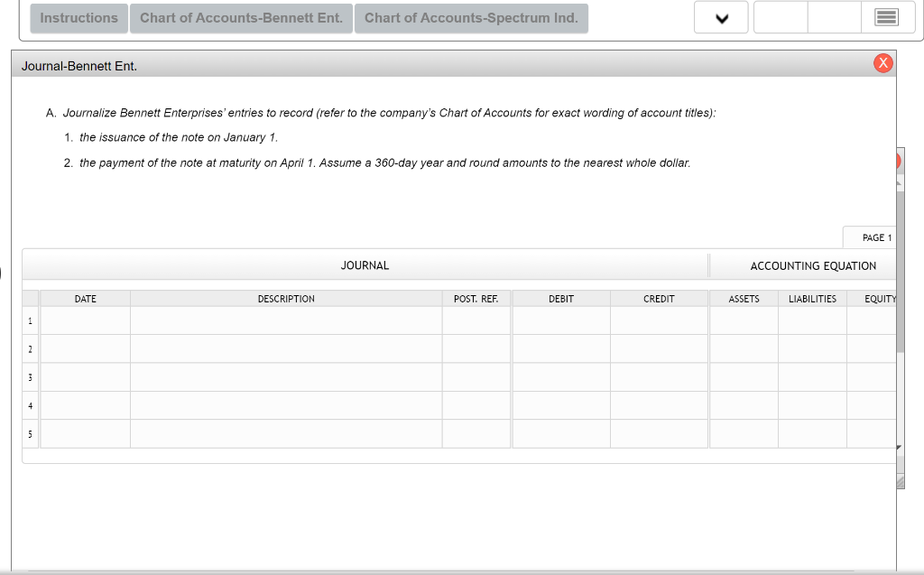Click the DEBIT field of row 1

pos(560,321)
